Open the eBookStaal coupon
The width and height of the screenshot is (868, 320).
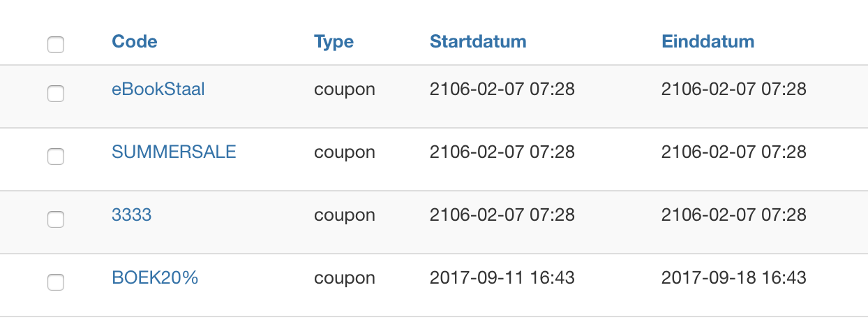click(158, 89)
